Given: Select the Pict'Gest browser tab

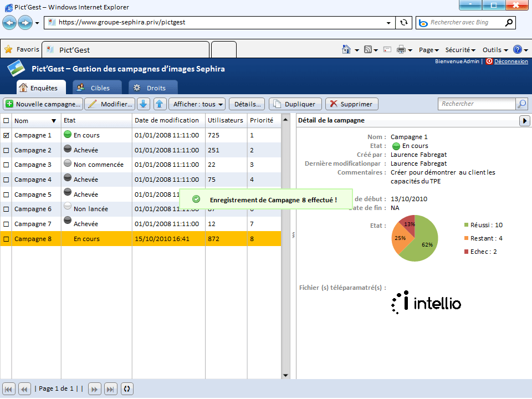Looking at the screenshot, I should (126, 50).
